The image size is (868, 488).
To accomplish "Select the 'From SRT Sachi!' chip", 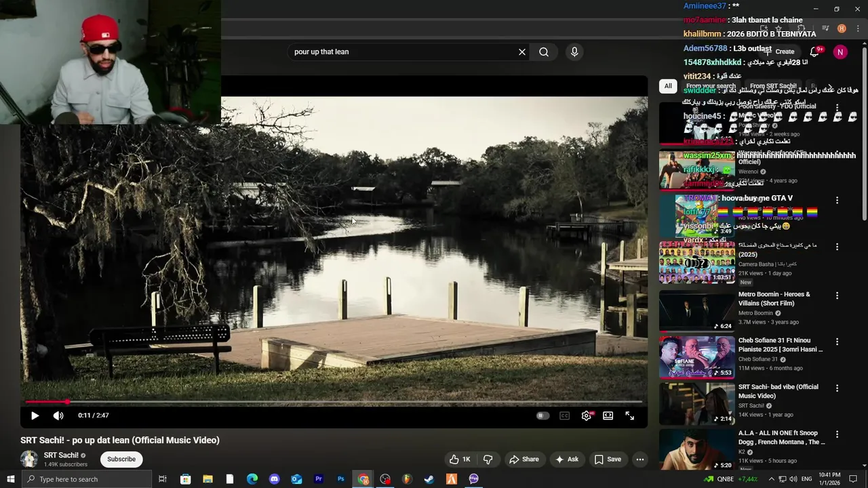I will (x=773, y=86).
